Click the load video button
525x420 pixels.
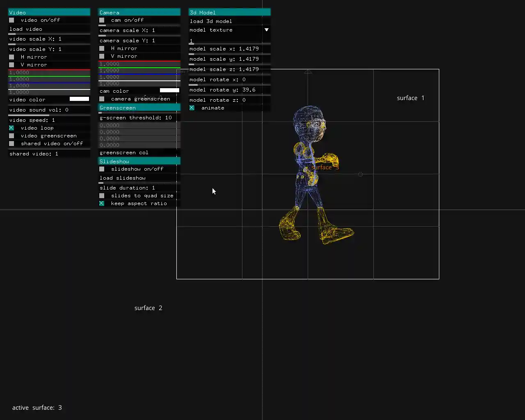[x=49, y=29]
